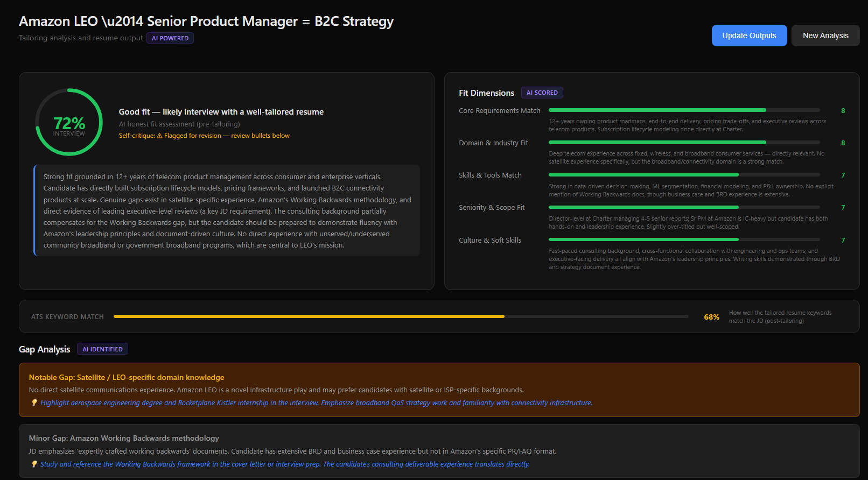Click the 'Skills & Tools Match' label
The image size is (868, 480).
point(490,175)
